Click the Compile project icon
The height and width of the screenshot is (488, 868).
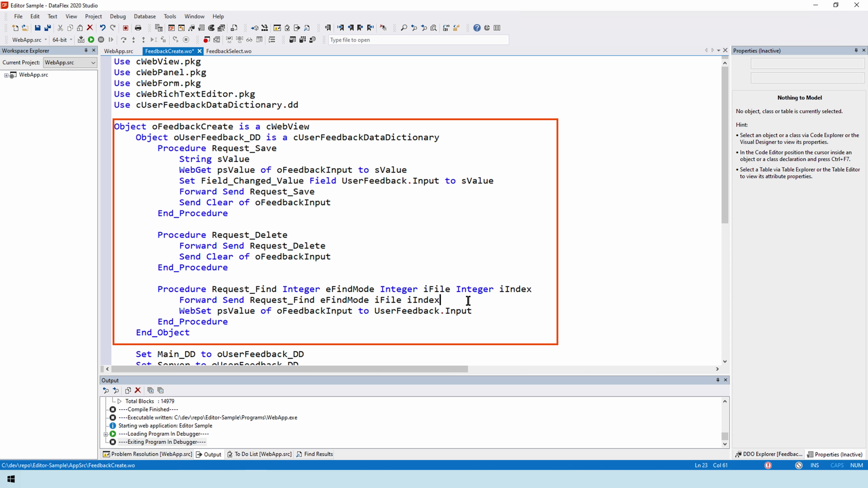[x=81, y=40]
